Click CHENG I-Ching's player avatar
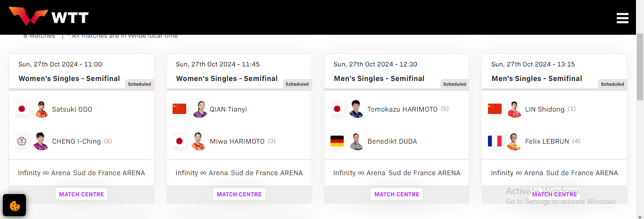The height and width of the screenshot is (219, 644). coord(41,141)
